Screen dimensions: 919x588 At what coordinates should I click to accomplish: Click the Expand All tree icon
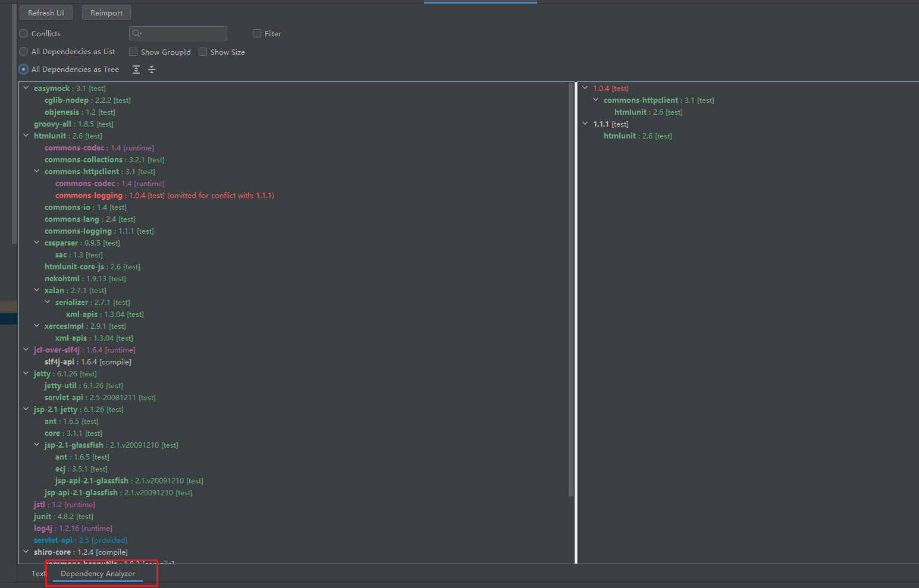tap(136, 70)
